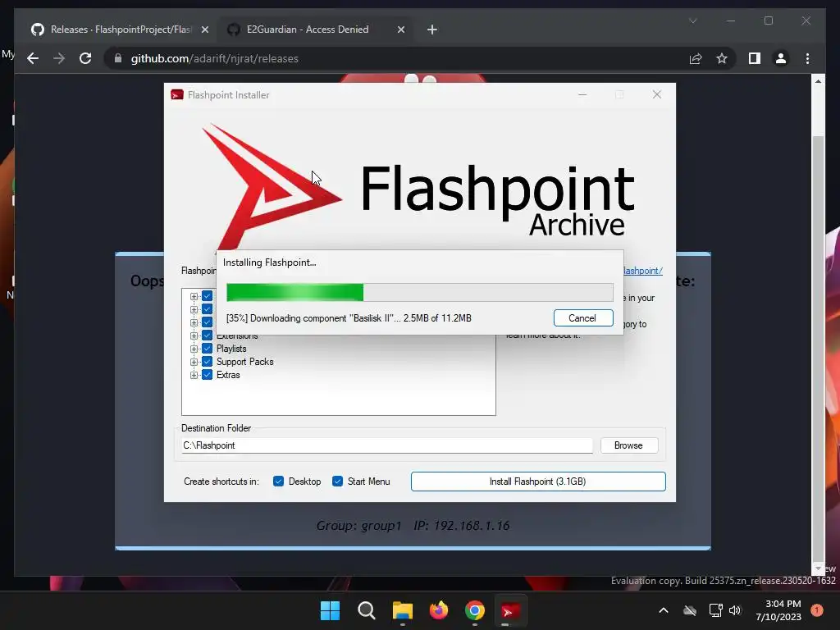Open the notification badge
This screenshot has height=630, width=840.
(817, 610)
